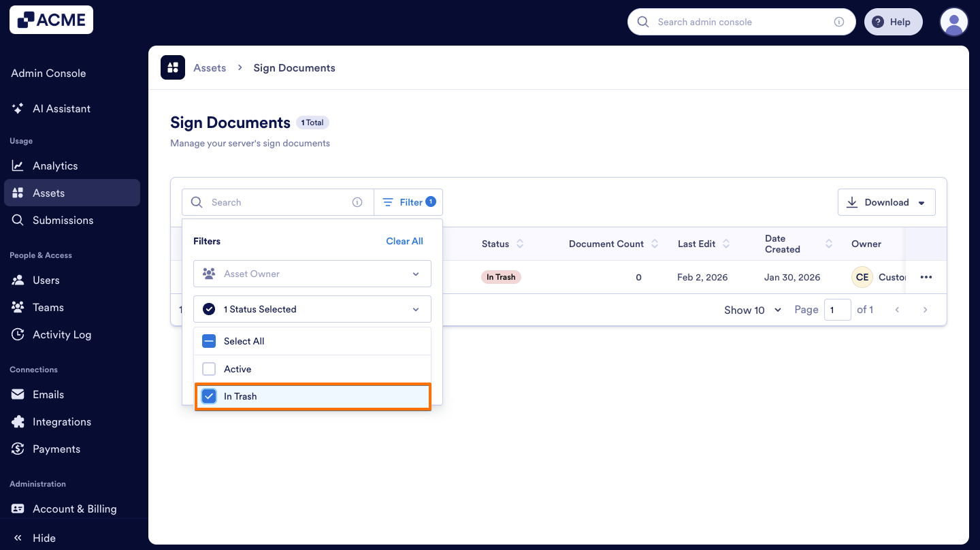Click the Submissions magnifier icon
980x550 pixels.
18,220
